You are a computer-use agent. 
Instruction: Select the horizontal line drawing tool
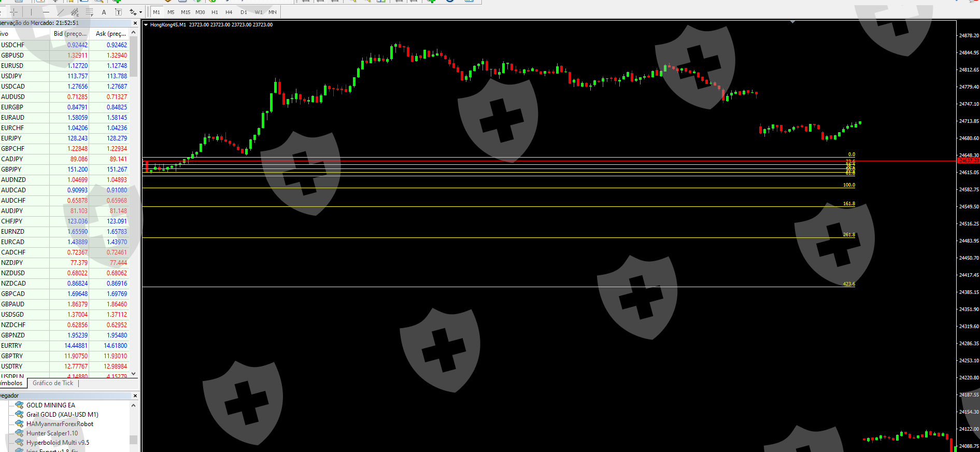point(46,12)
